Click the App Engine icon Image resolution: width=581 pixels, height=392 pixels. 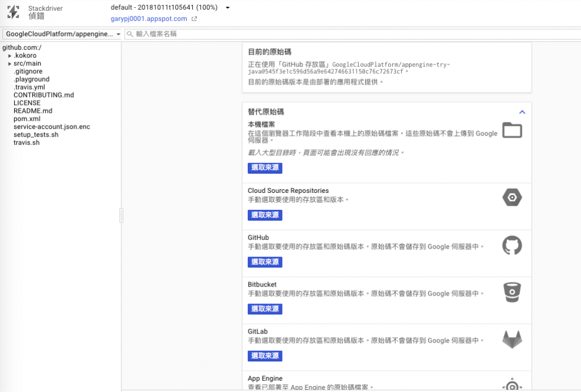coord(512,384)
